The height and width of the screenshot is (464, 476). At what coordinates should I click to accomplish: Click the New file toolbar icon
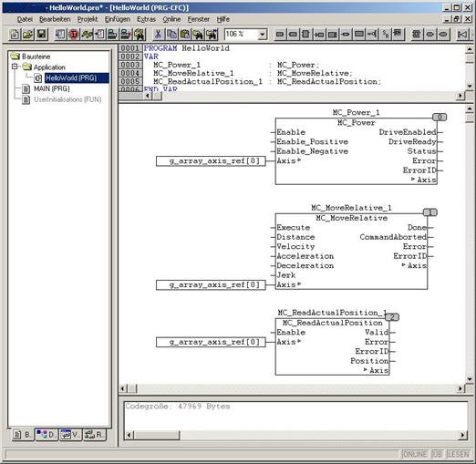point(15,35)
